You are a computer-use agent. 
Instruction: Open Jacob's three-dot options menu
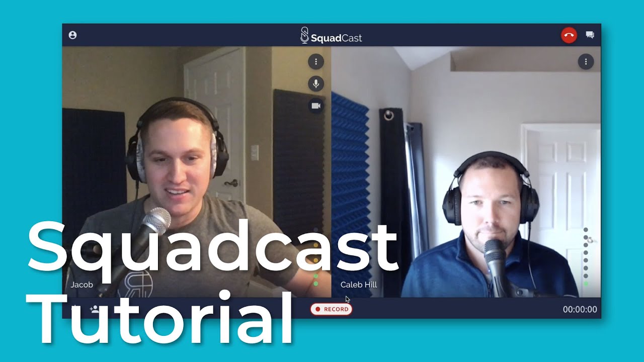(316, 62)
